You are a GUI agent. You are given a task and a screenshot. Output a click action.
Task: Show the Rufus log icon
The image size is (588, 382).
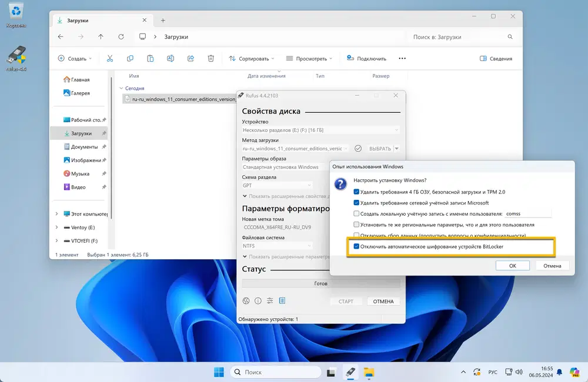282,301
